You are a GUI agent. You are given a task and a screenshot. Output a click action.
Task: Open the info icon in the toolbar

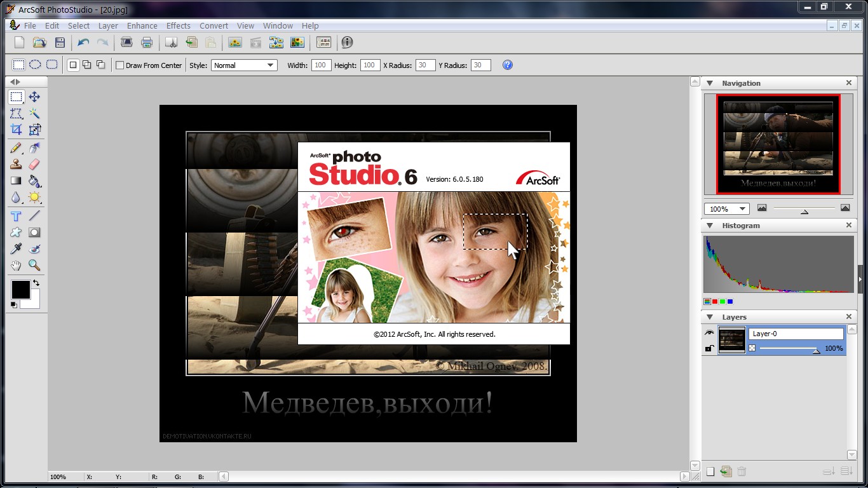pyautogui.click(x=347, y=43)
